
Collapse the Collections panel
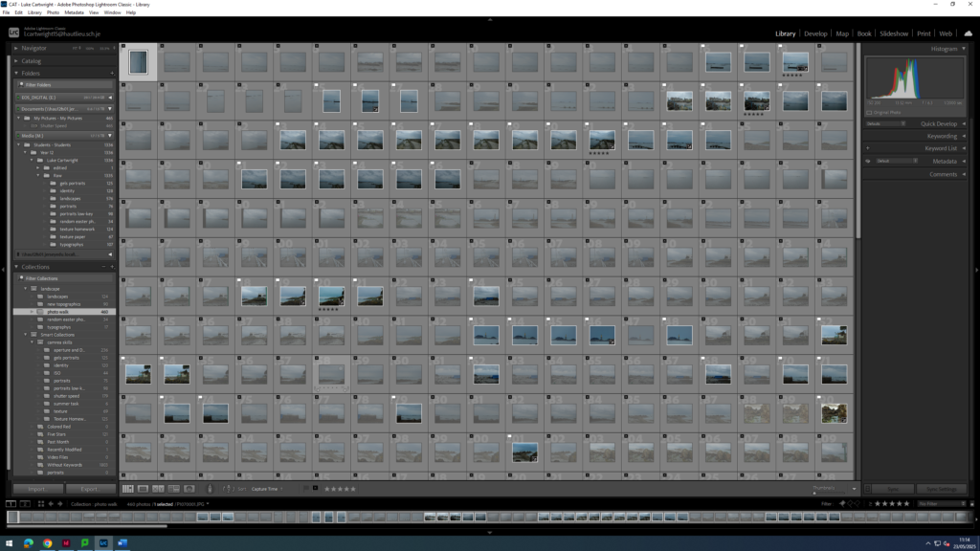[x=16, y=267]
